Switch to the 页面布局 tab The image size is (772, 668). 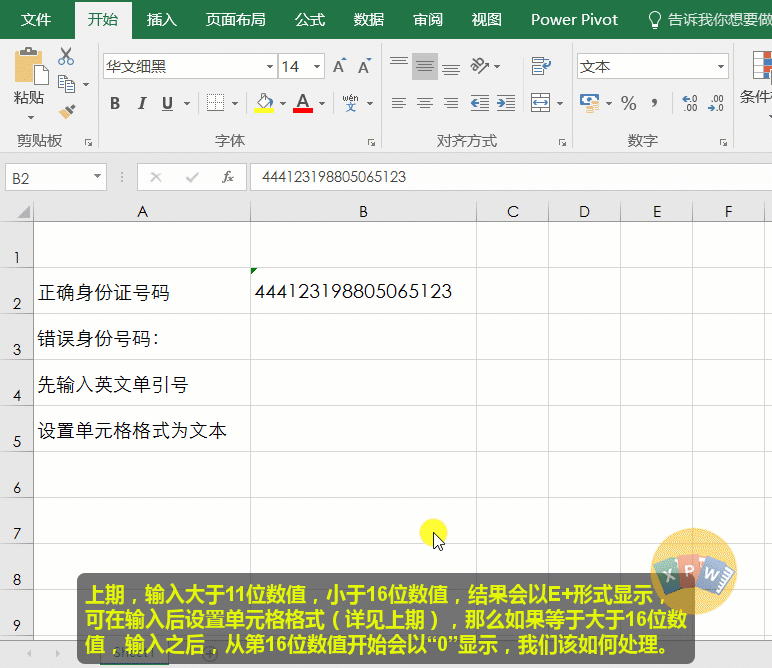pyautogui.click(x=235, y=20)
